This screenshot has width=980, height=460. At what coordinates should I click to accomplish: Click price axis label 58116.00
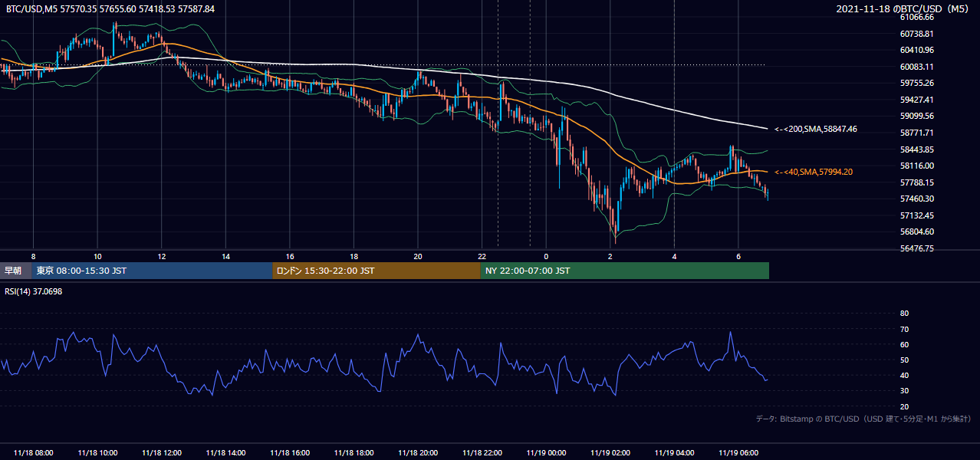(916, 166)
